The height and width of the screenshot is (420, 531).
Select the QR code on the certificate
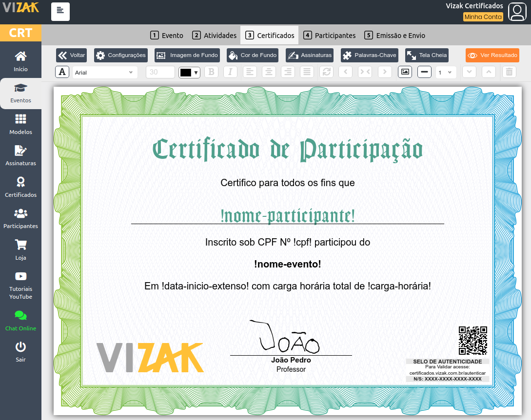[473, 341]
